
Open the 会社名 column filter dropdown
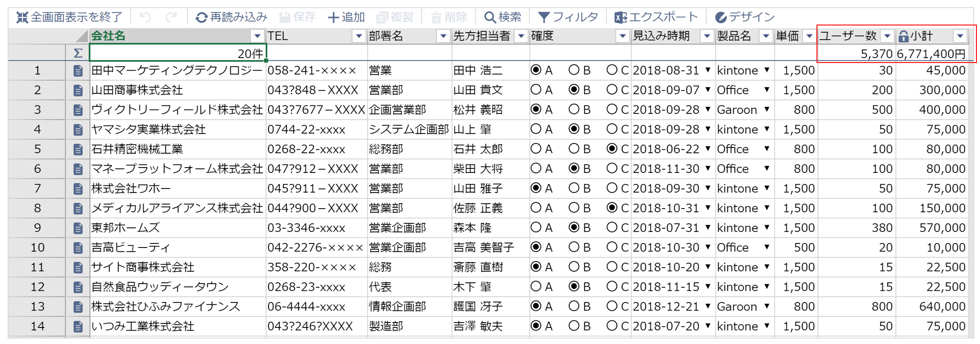pos(257,36)
